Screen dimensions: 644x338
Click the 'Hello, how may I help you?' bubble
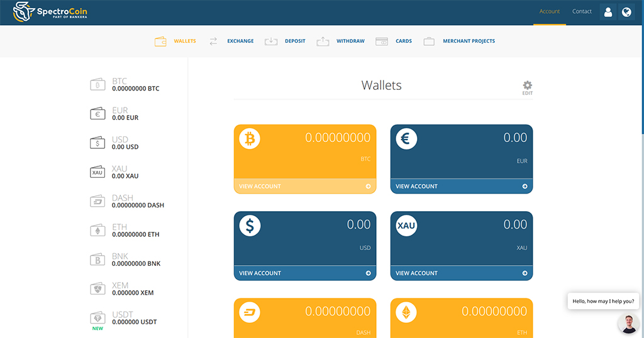pyautogui.click(x=603, y=301)
